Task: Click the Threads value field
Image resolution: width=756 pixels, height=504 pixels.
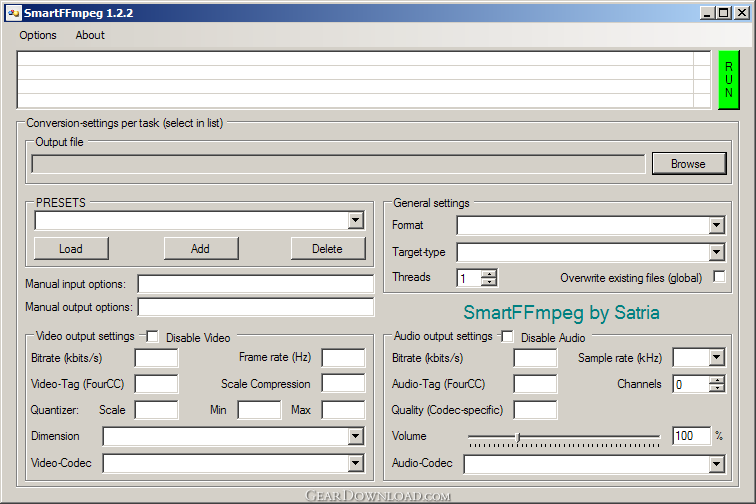Action: coord(469,278)
